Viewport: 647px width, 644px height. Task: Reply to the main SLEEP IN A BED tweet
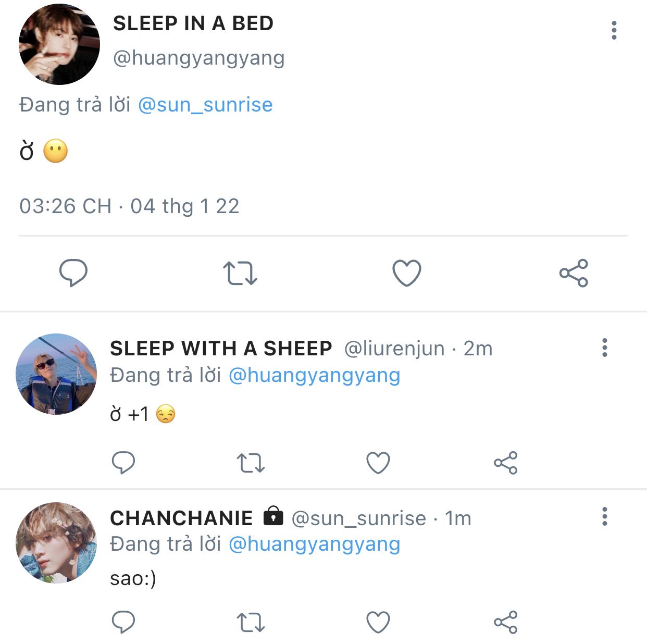pyautogui.click(x=73, y=273)
